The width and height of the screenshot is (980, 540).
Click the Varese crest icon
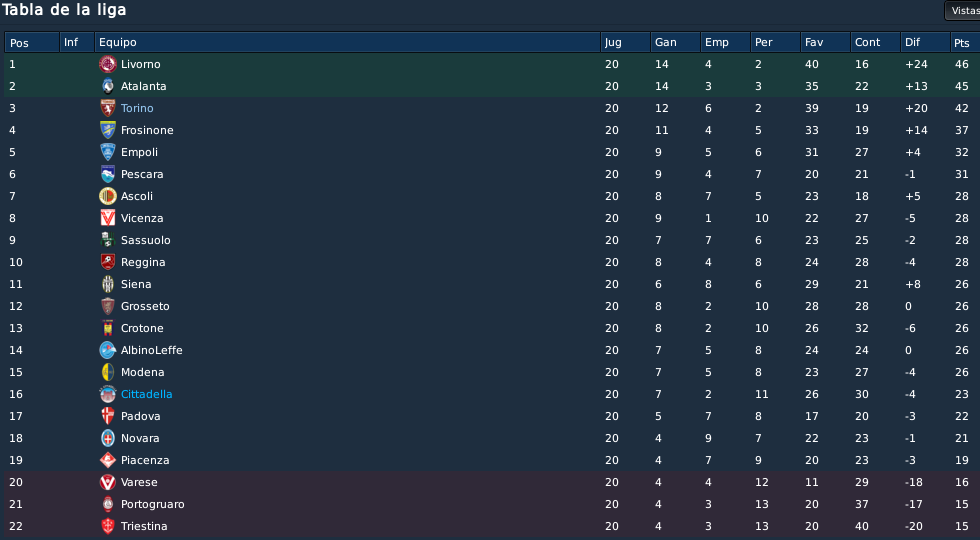click(x=108, y=482)
